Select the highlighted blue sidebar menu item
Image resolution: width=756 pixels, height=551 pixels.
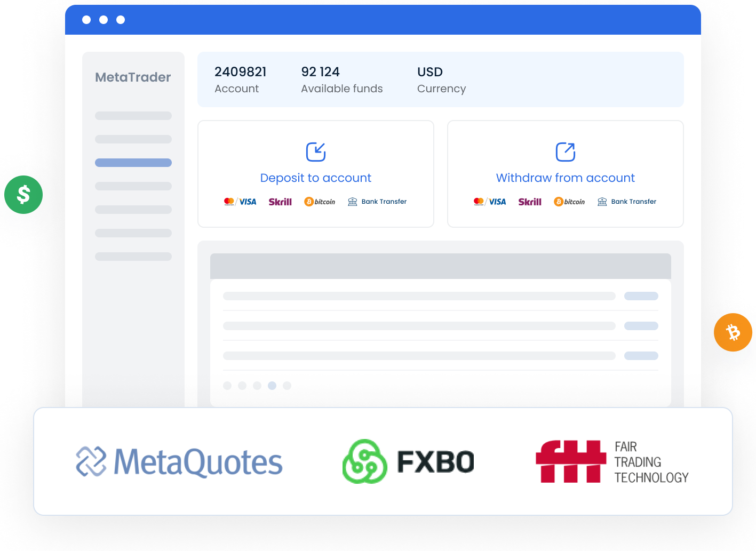[x=133, y=163]
